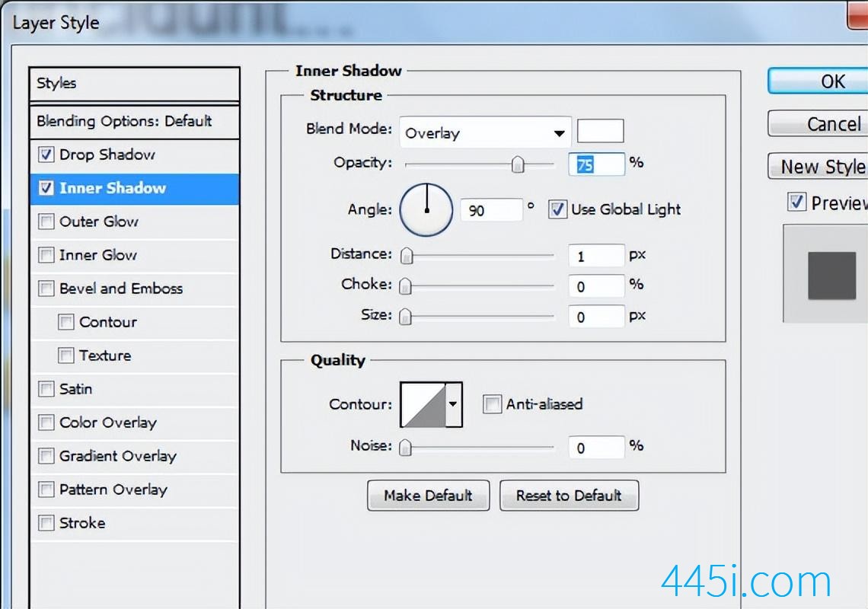This screenshot has width=868, height=609.
Task: Select the Drop Shadow style label
Action: point(107,155)
